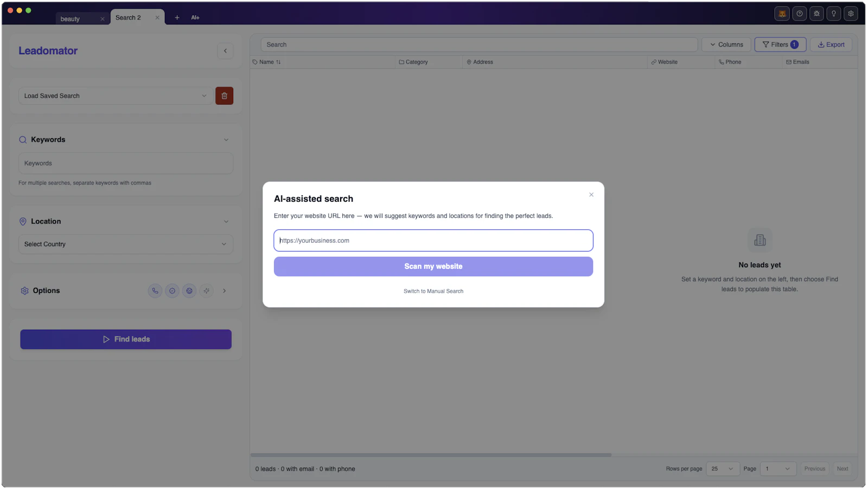The width and height of the screenshot is (868, 489).
Task: Toggle the phone option in Options
Action: (x=155, y=291)
